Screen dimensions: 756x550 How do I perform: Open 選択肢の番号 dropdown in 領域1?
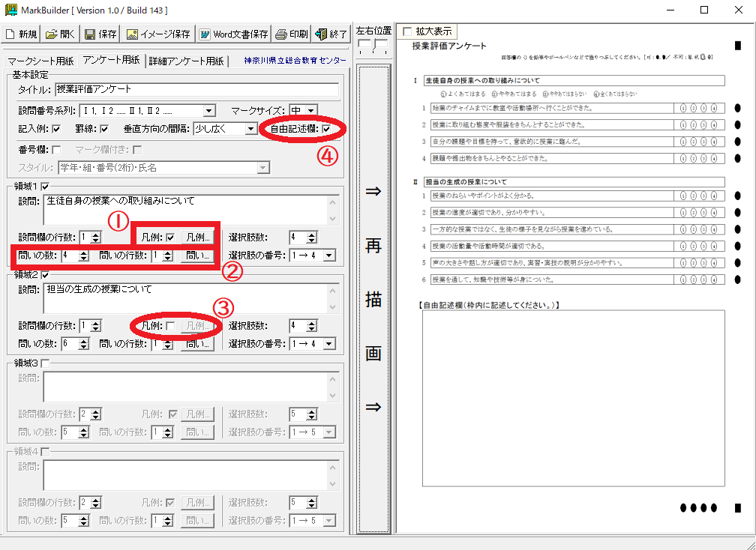[329, 256]
